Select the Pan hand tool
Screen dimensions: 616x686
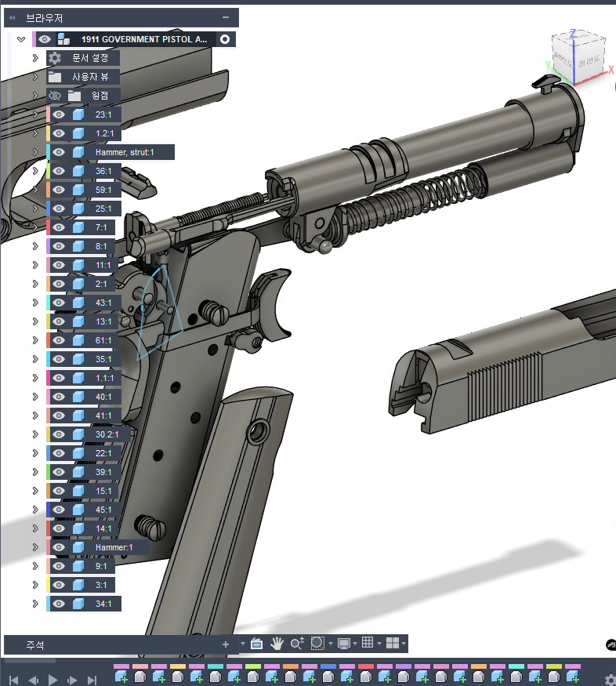coord(277,644)
